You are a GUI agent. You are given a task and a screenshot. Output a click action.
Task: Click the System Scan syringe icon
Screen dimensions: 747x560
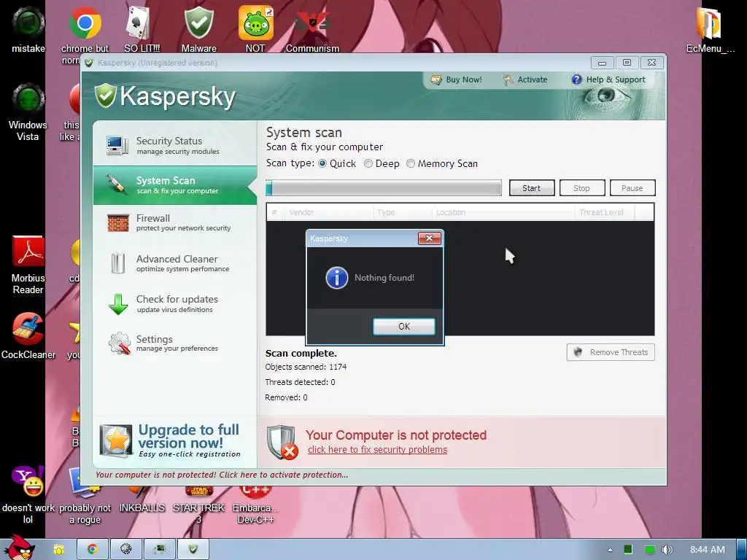click(x=117, y=184)
